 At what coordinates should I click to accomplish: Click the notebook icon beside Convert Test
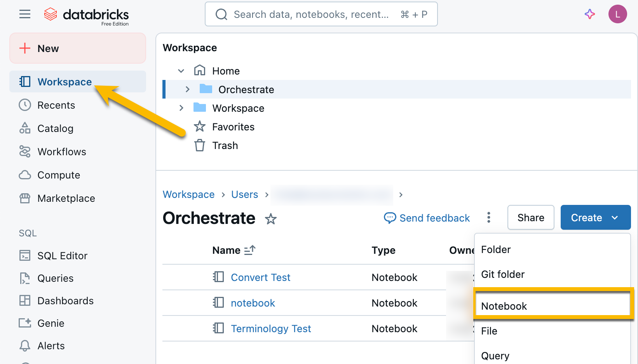pos(218,277)
